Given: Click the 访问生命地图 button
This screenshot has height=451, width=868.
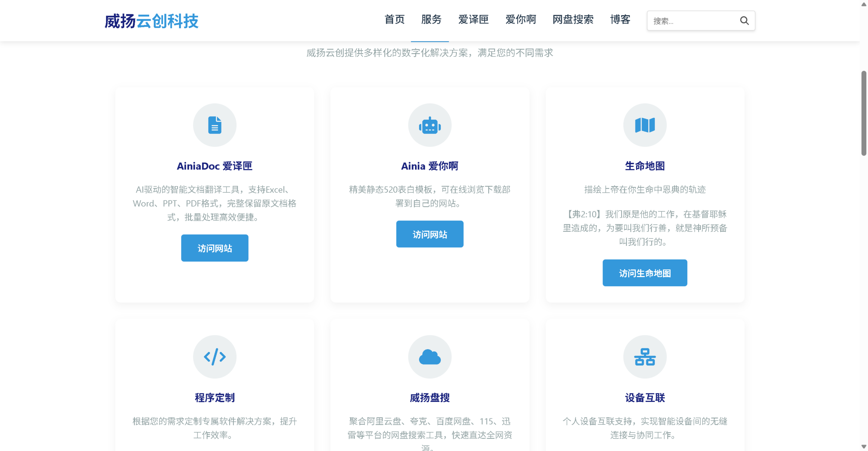Looking at the screenshot, I should pyautogui.click(x=645, y=273).
